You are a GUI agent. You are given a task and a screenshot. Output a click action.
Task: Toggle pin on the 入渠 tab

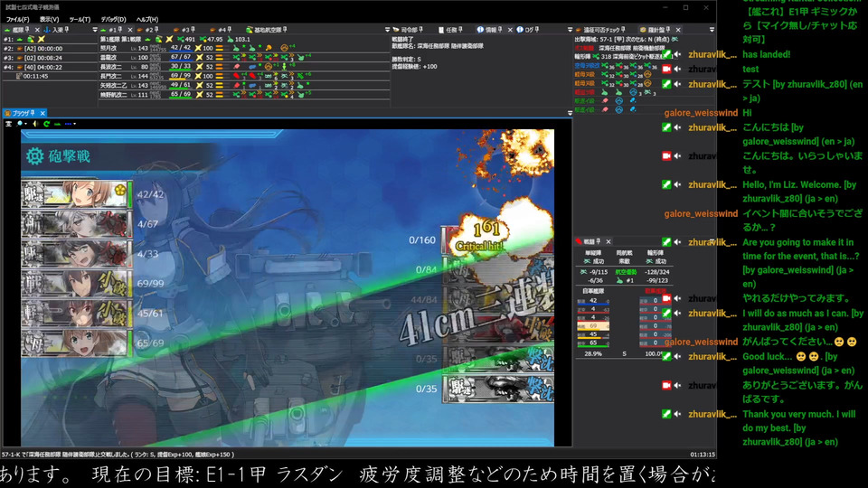[66, 30]
